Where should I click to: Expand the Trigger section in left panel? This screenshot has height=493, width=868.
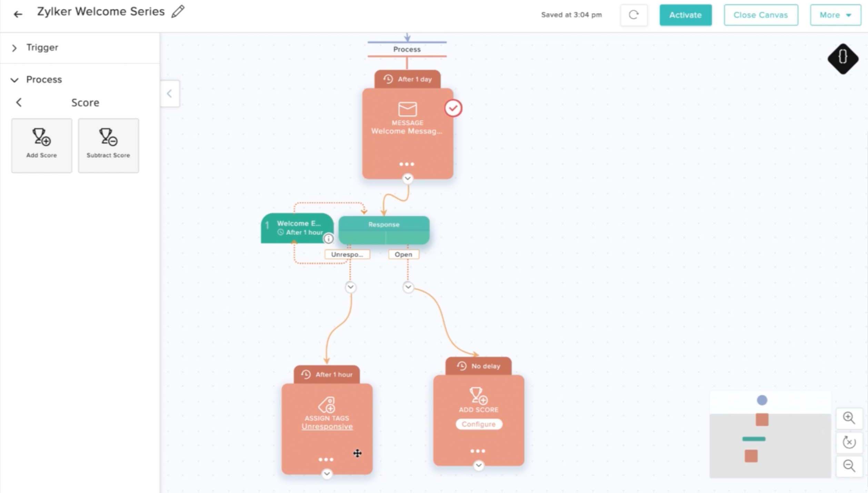[14, 47]
